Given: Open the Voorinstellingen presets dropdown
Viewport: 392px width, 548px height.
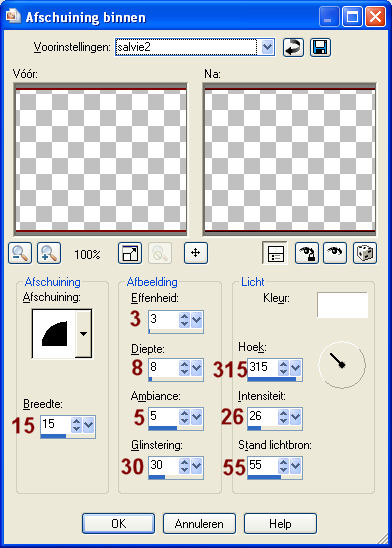Looking at the screenshot, I should 267,47.
